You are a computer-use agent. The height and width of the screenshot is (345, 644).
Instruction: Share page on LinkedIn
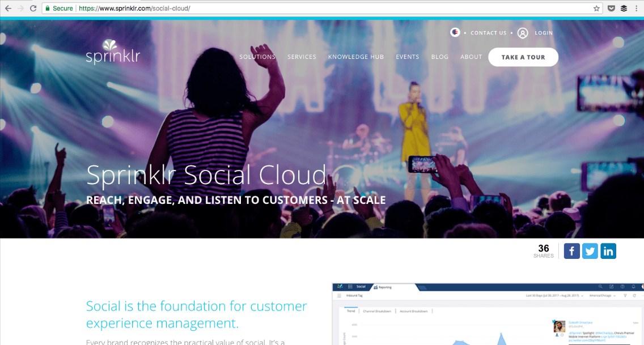coord(608,250)
